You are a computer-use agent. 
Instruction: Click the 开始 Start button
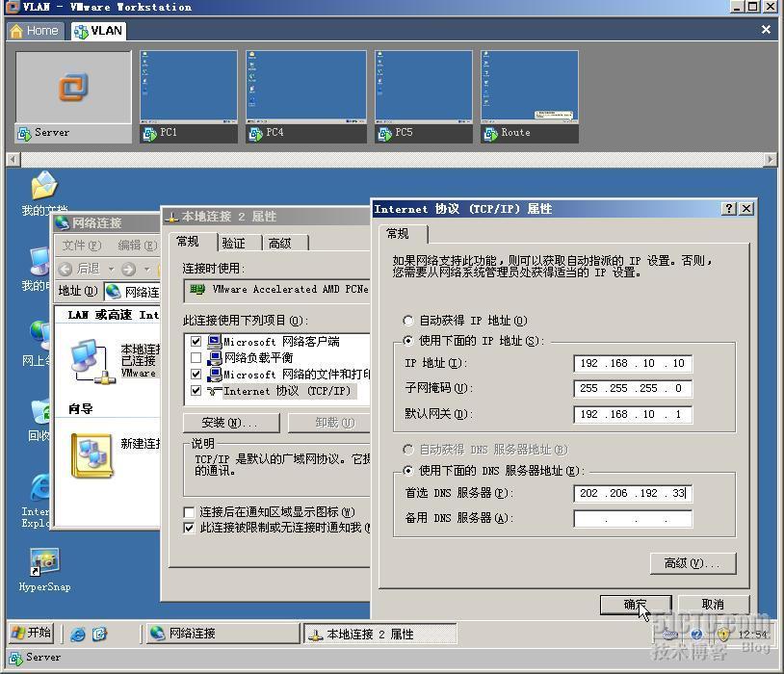click(31, 633)
